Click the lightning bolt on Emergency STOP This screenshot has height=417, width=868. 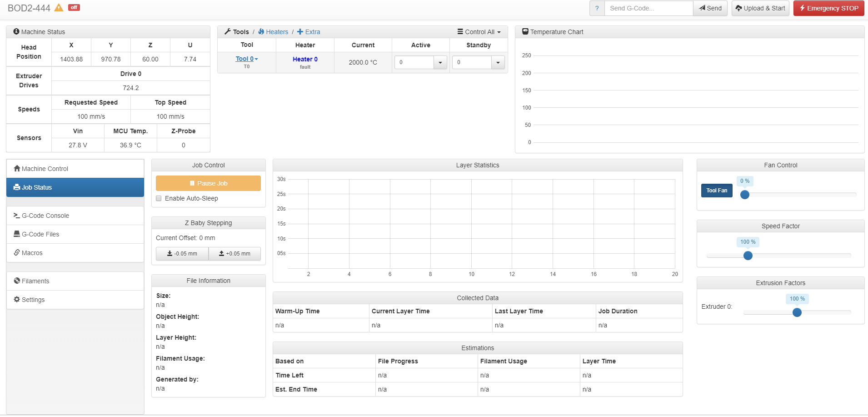pos(803,8)
